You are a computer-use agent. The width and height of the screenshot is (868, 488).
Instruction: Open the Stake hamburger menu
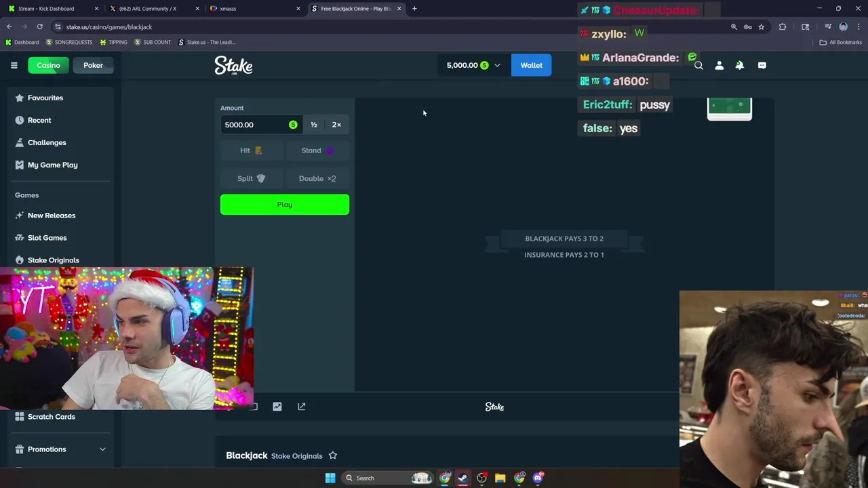14,65
